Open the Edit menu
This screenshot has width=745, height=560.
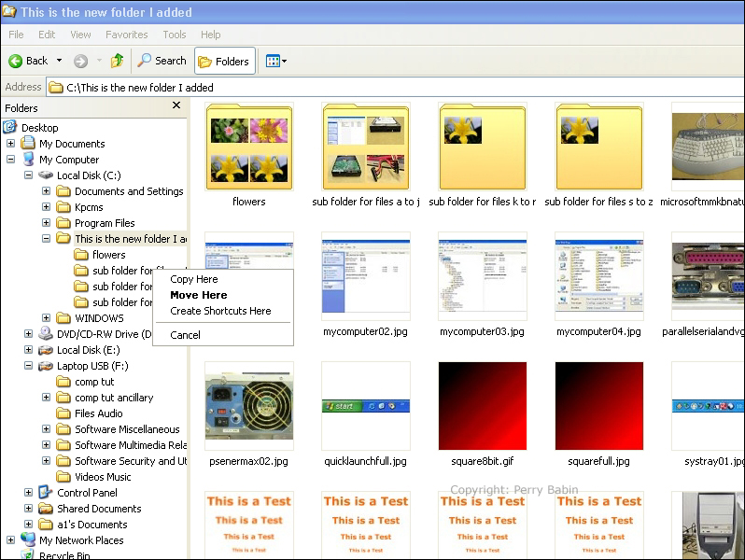click(47, 35)
